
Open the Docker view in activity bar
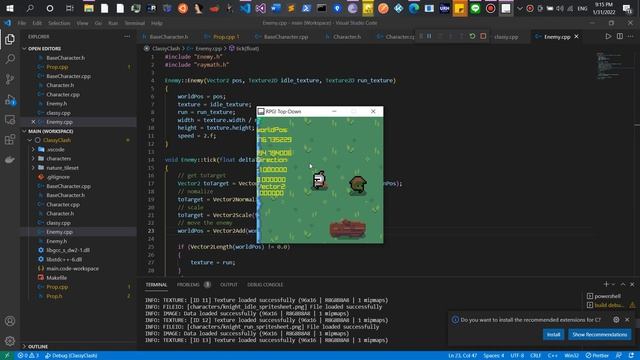point(10,160)
